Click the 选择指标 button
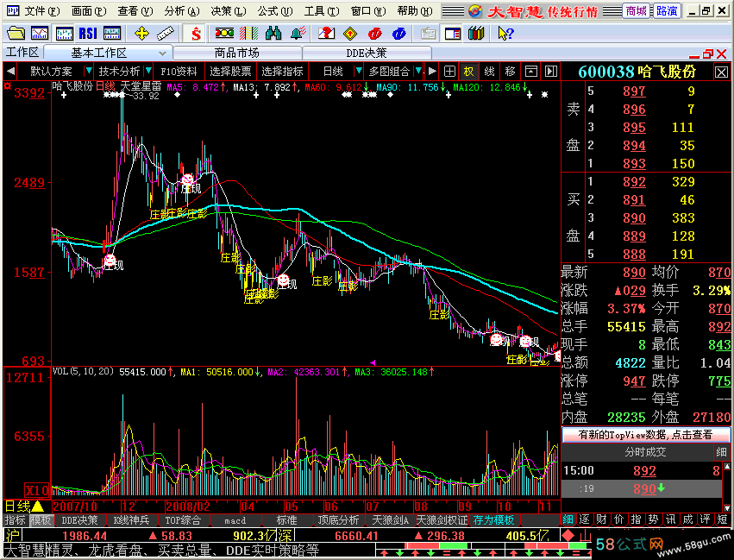 (282, 72)
